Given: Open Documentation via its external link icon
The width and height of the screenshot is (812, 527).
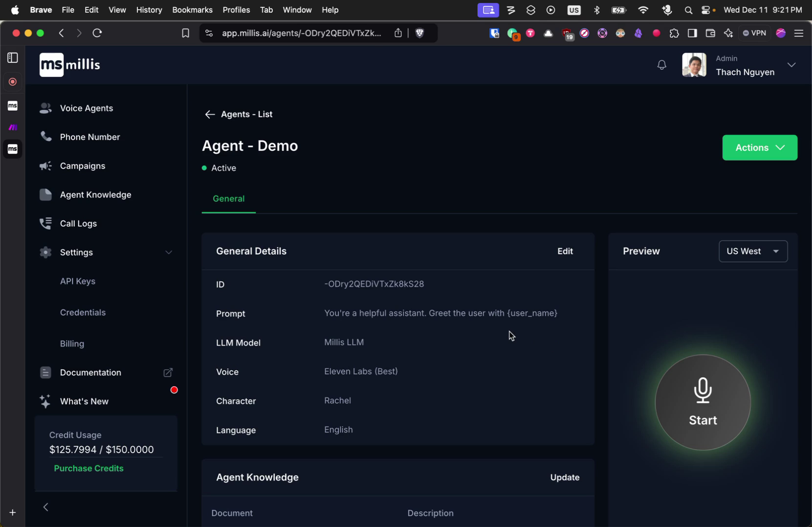Looking at the screenshot, I should tap(168, 372).
